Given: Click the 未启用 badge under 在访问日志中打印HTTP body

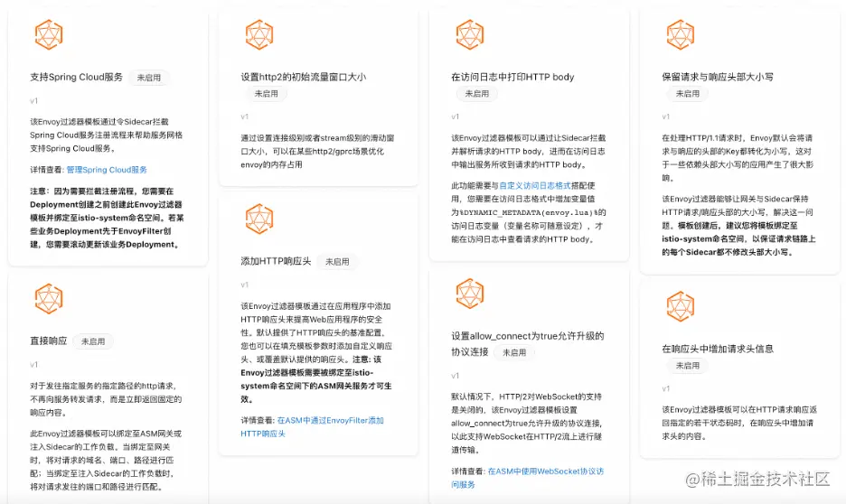Looking at the screenshot, I should (477, 94).
